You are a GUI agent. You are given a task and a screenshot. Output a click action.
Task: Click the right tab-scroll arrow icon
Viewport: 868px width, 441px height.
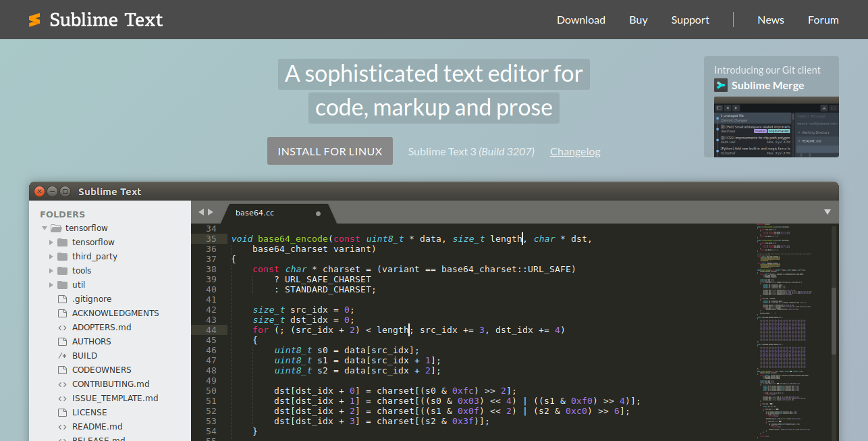coord(211,211)
